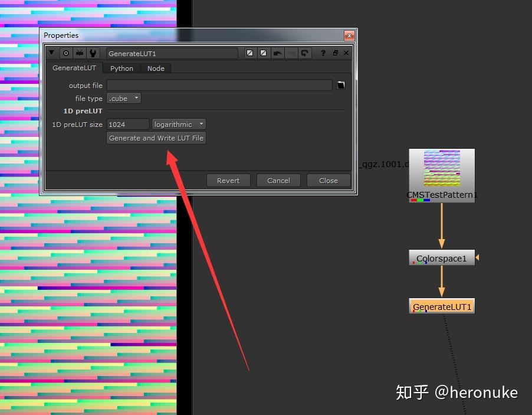Viewport: 532px width, 415px height.
Task: Click the Cancel button
Action: click(278, 180)
